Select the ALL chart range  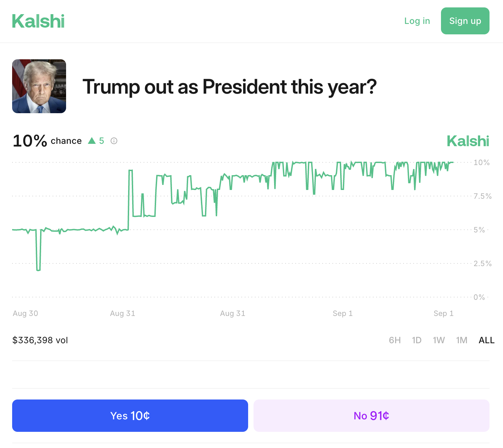[486, 340]
